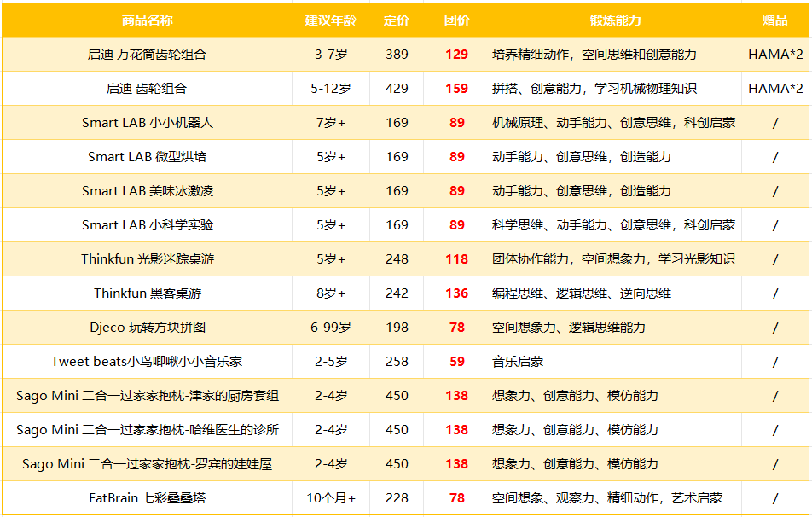Click Smart LAB 小小机器人 product name
The width and height of the screenshot is (812, 517).
pyautogui.click(x=147, y=123)
